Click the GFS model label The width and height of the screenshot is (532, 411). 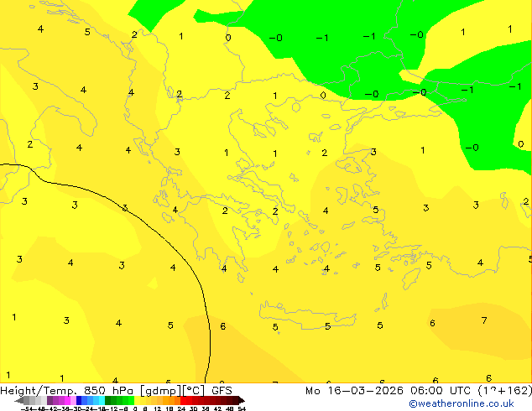222,391
